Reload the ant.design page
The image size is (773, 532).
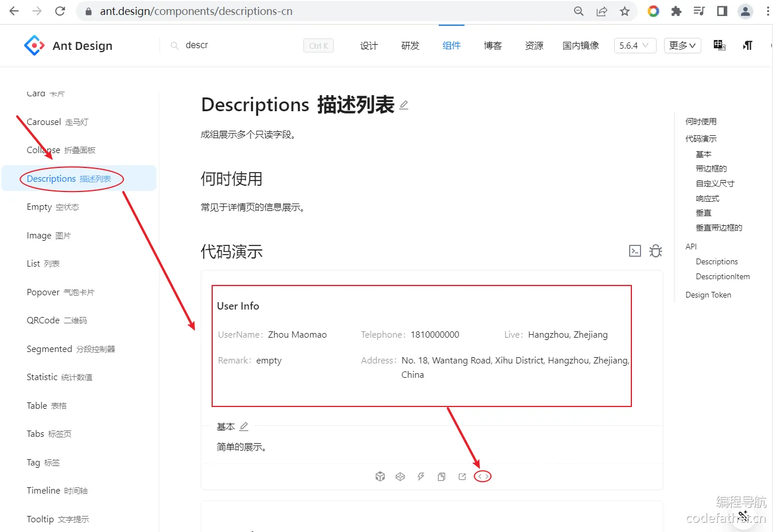pyautogui.click(x=60, y=11)
